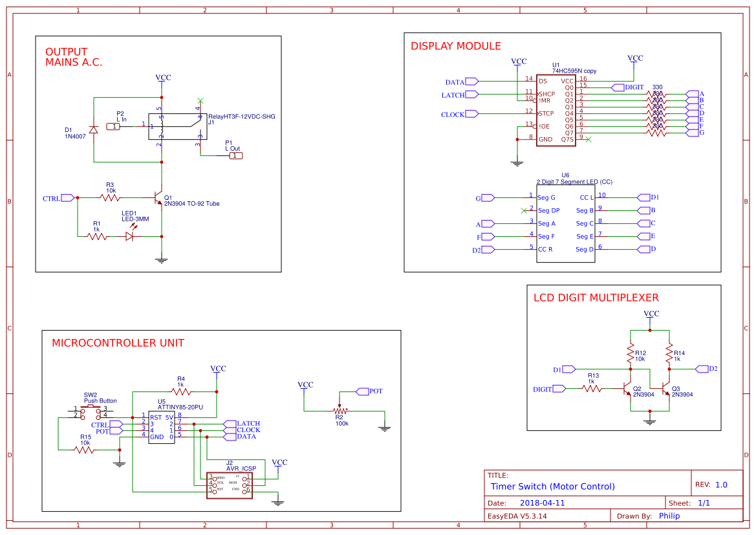
Task: Select the Drawn By Philip field
Action: tap(669, 516)
